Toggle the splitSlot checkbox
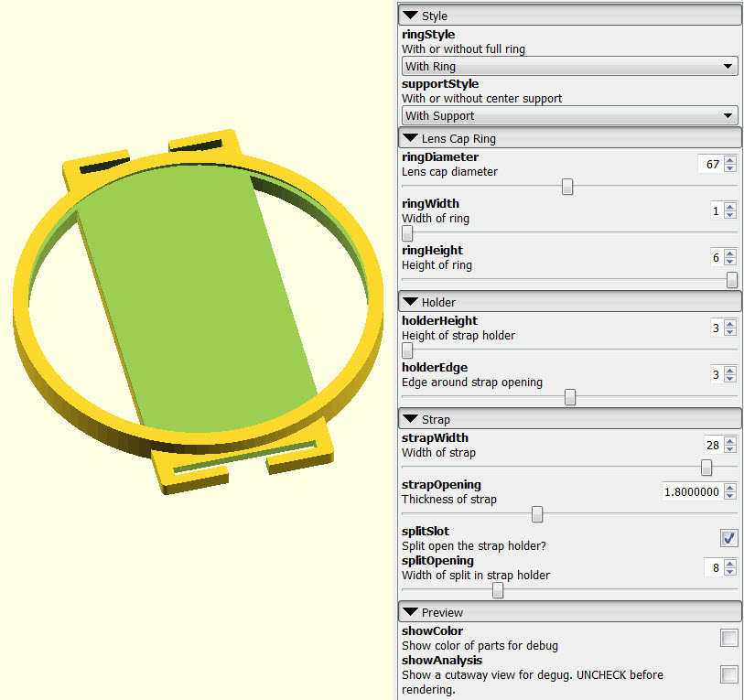This screenshot has height=700, width=744. (728, 538)
